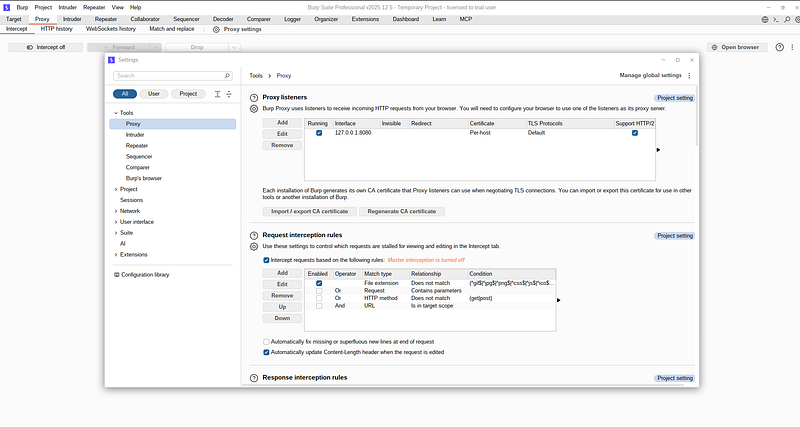Screen dimensions: 800x427
Task: Click the Open browser button
Action: click(x=737, y=47)
